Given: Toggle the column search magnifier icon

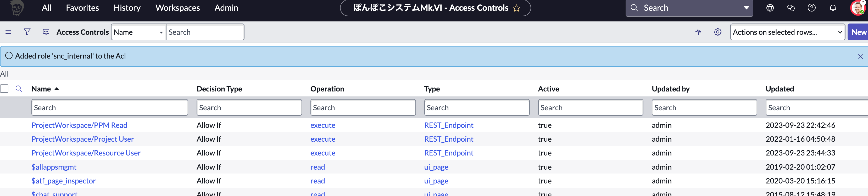Looking at the screenshot, I should [19, 89].
